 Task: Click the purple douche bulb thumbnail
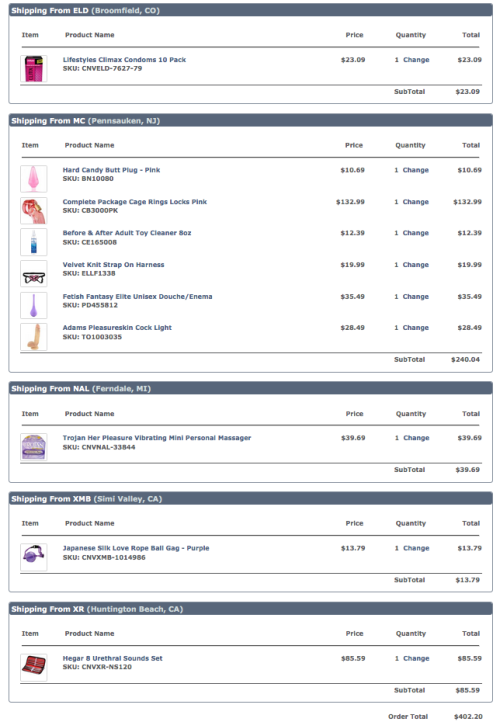pos(34,305)
